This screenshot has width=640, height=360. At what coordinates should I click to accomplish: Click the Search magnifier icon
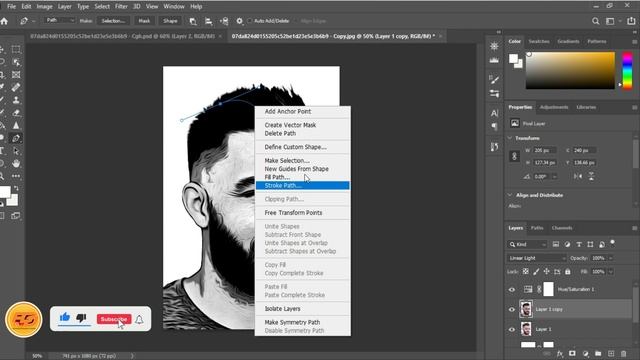[x=596, y=21]
